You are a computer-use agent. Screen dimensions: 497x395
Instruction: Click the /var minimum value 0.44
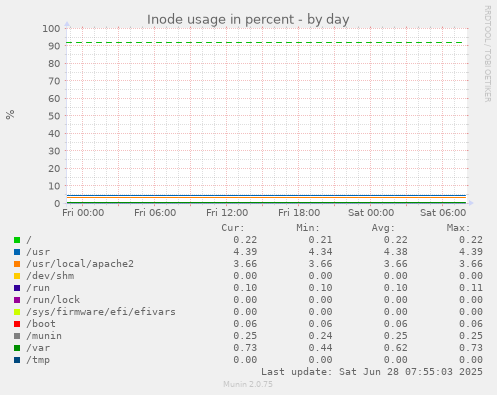click(320, 348)
